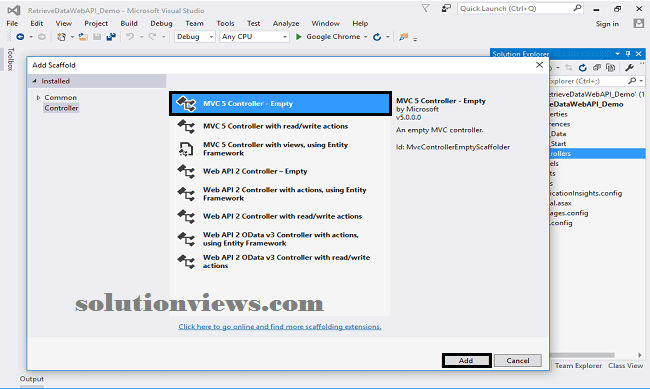Open the Tools menu

(x=225, y=24)
